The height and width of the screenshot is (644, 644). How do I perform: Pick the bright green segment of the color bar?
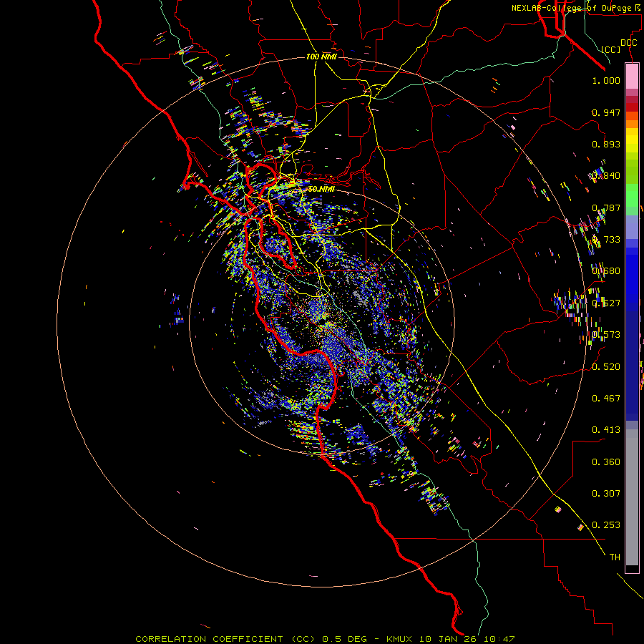[632, 195]
